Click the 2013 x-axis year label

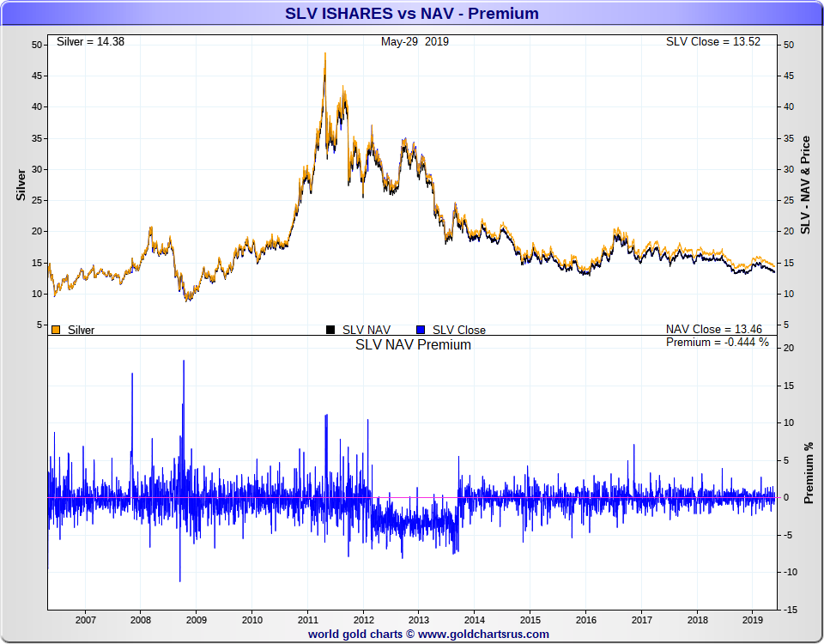click(x=419, y=620)
